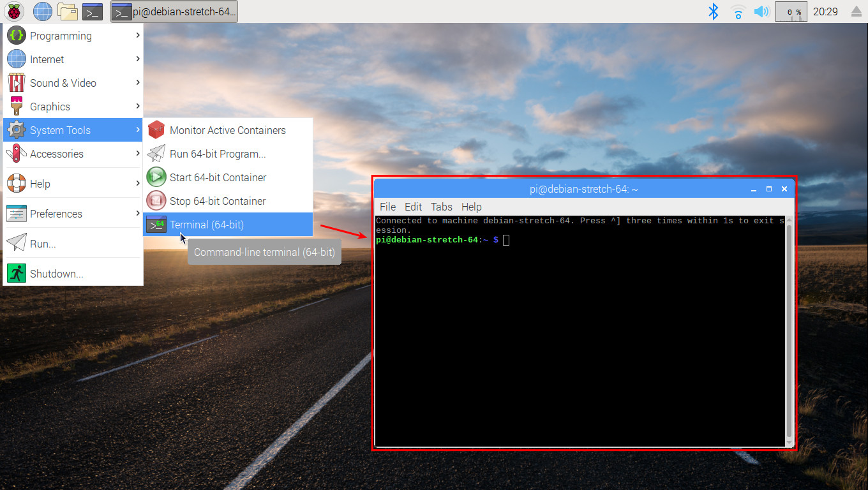Open the Programming menu category
868x490 pixels.
tap(73, 36)
